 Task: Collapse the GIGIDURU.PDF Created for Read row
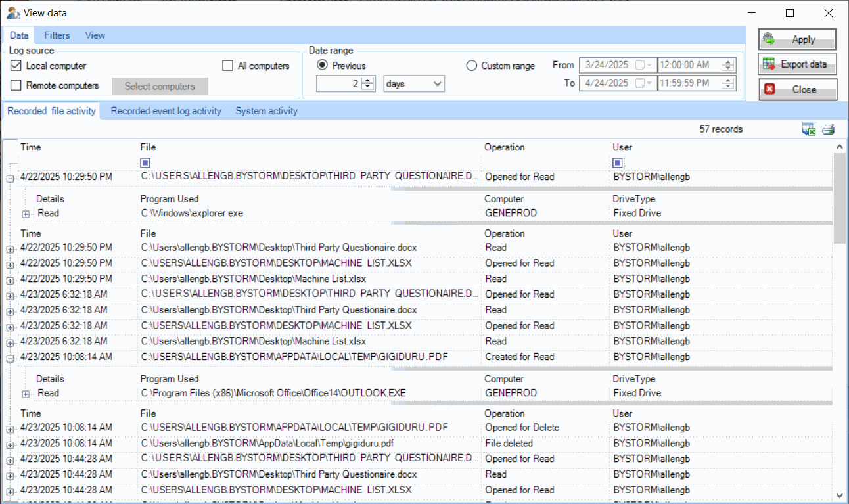[x=10, y=357]
